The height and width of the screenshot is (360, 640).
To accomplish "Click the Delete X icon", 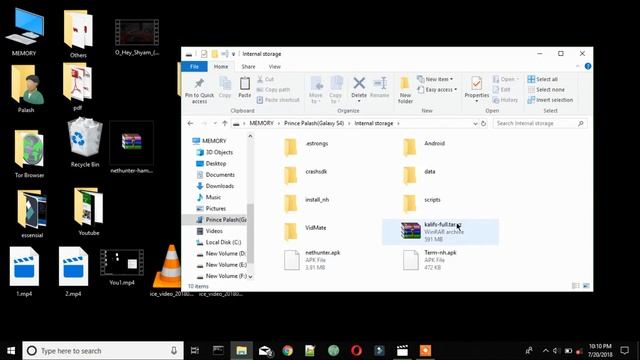I will [359, 83].
